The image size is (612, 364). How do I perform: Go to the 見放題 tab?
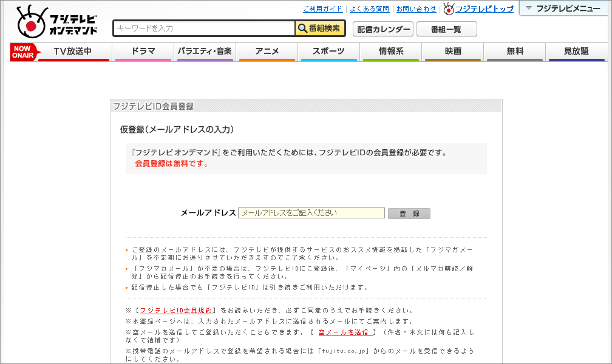click(577, 52)
